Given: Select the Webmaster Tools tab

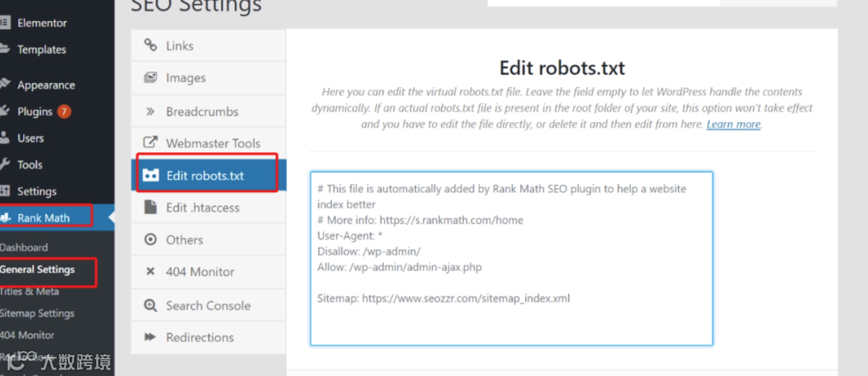Looking at the screenshot, I should click(x=208, y=143).
